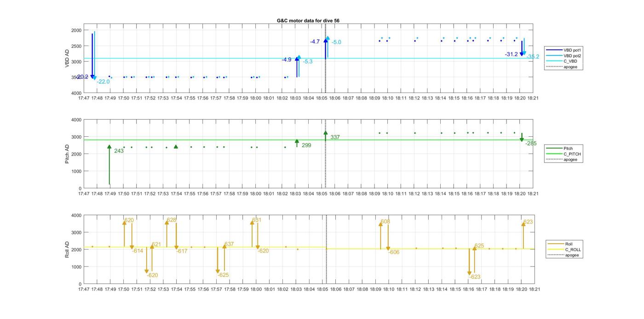Click "apogee" in the Roll plot legend
This screenshot has height=319, width=644.
[572, 255]
